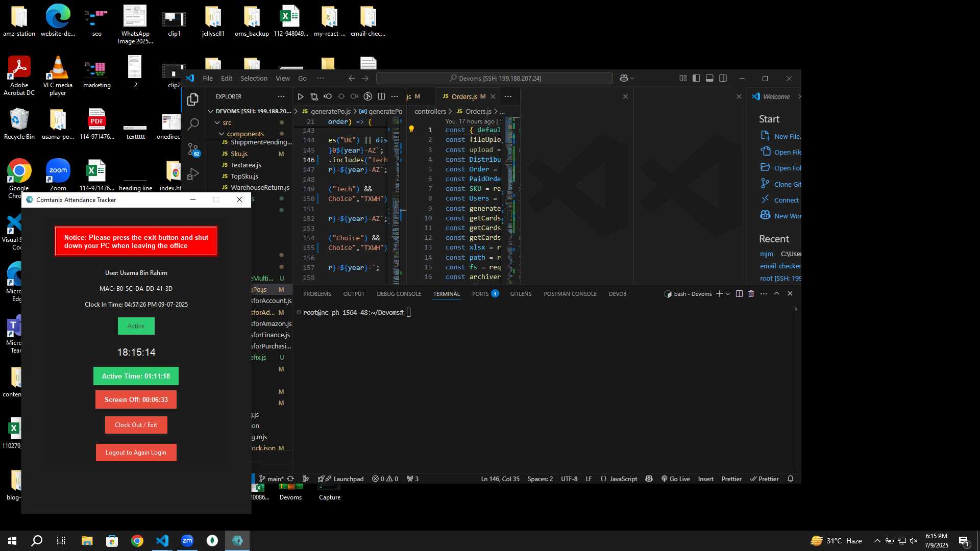Click the Run Code play icon in editor toolbar
980x551 pixels.
[x=301, y=96]
